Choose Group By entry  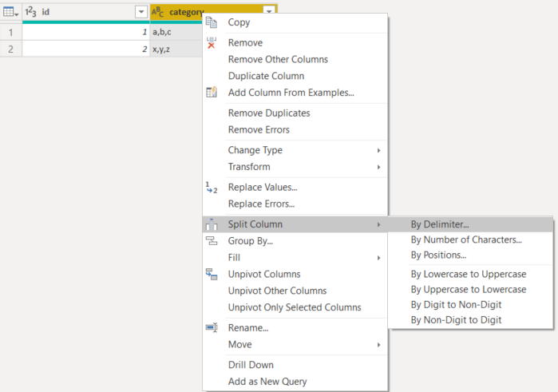295,241
